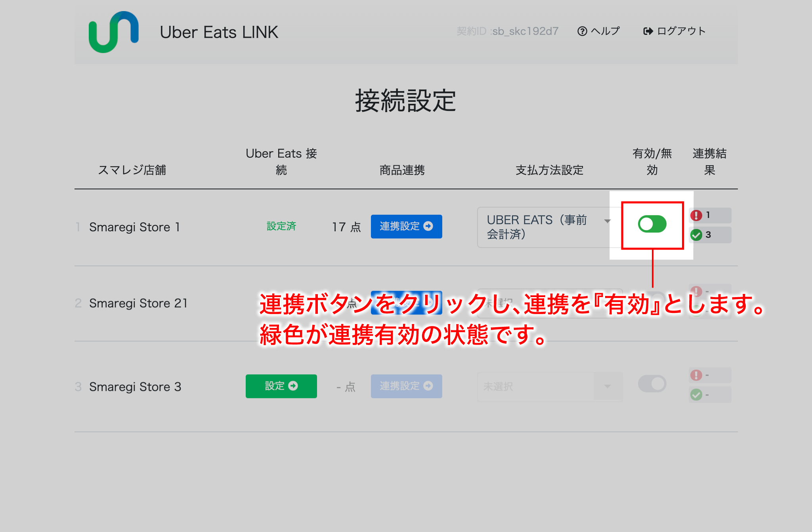Viewport: 812px width, 532px height.
Task: Click the success count 3 badge for Store 1
Action: coord(710,235)
